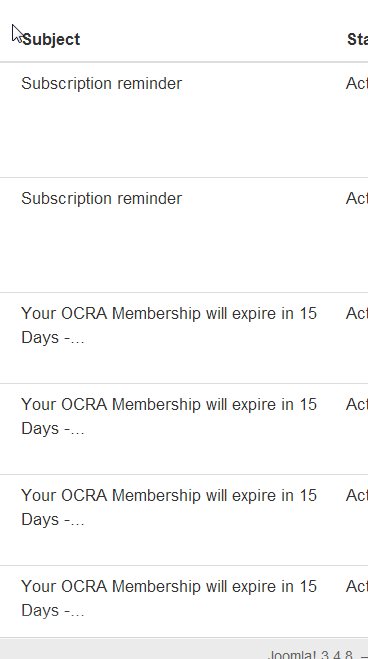The image size is (368, 659).
Task: Select status cell of second Subscription reminder row
Action: (357, 198)
